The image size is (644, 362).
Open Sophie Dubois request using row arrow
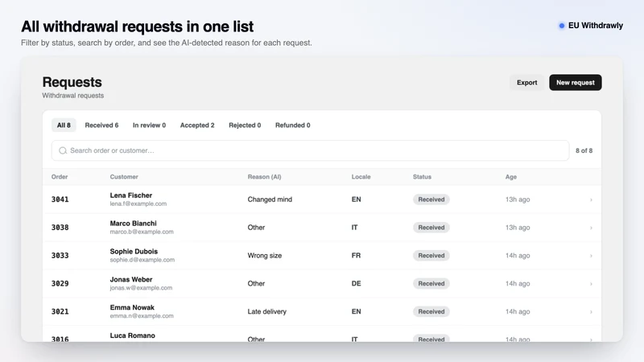pyautogui.click(x=591, y=256)
